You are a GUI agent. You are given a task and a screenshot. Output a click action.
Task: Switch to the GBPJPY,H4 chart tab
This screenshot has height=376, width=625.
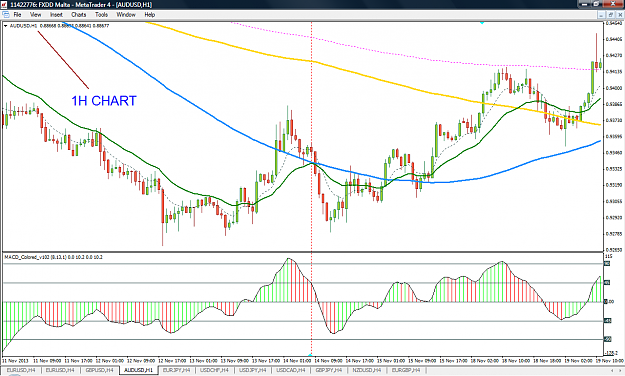click(x=329, y=370)
